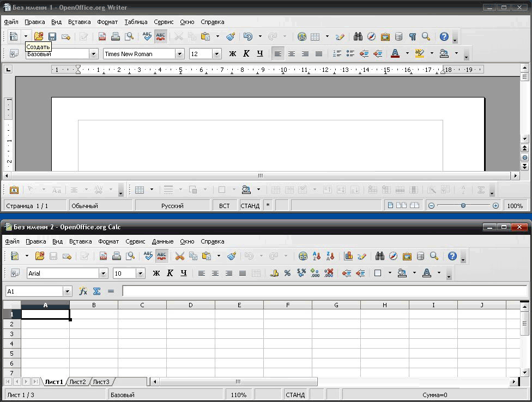Open Zoom magnifier icon in Calc toolbar
The height and width of the screenshot is (402, 532).
click(434, 256)
